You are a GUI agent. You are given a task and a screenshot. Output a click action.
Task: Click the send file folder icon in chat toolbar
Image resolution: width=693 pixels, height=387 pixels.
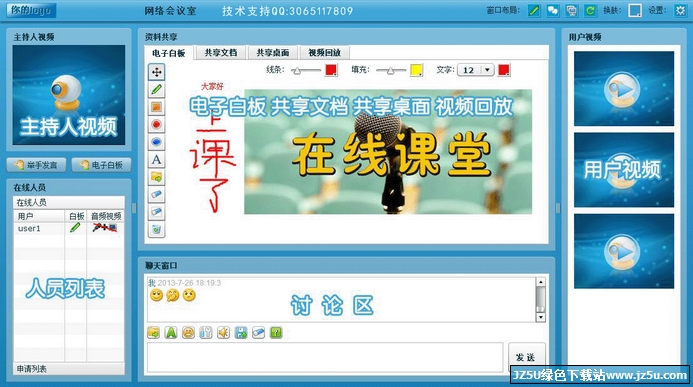[153, 332]
